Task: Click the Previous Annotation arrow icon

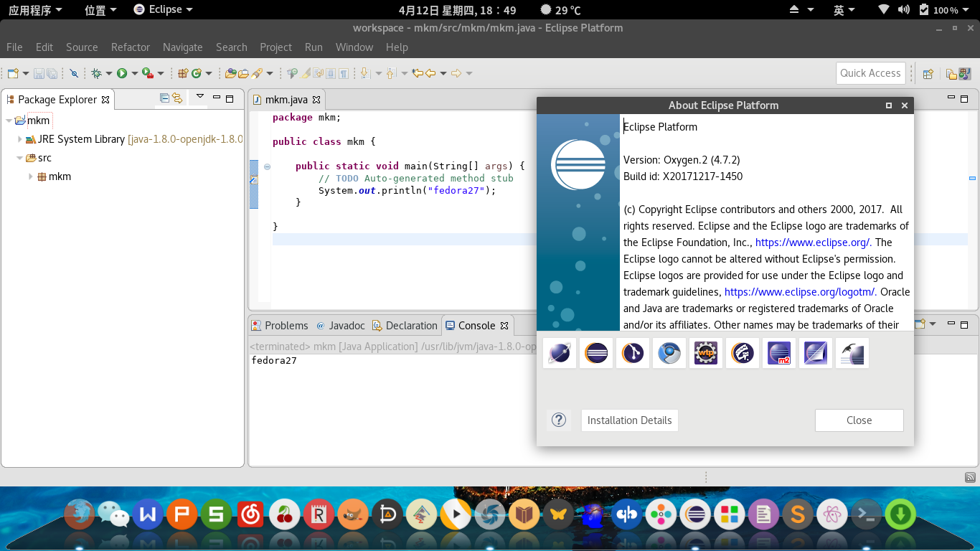Action: [x=390, y=73]
